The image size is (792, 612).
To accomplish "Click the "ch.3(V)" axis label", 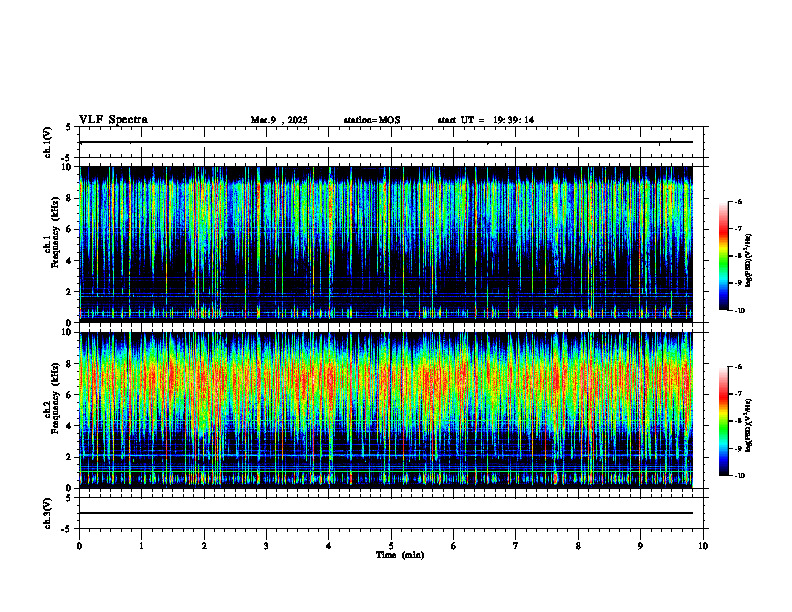I will click(48, 514).
